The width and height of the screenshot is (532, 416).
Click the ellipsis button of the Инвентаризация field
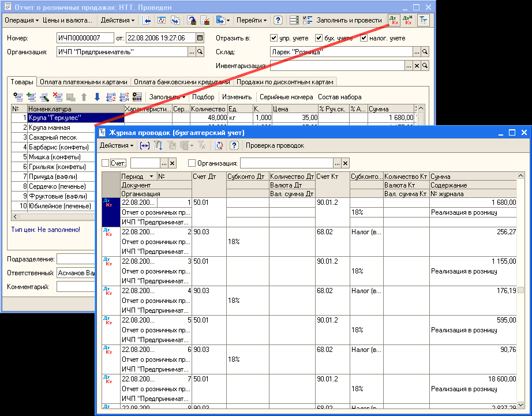point(409,66)
